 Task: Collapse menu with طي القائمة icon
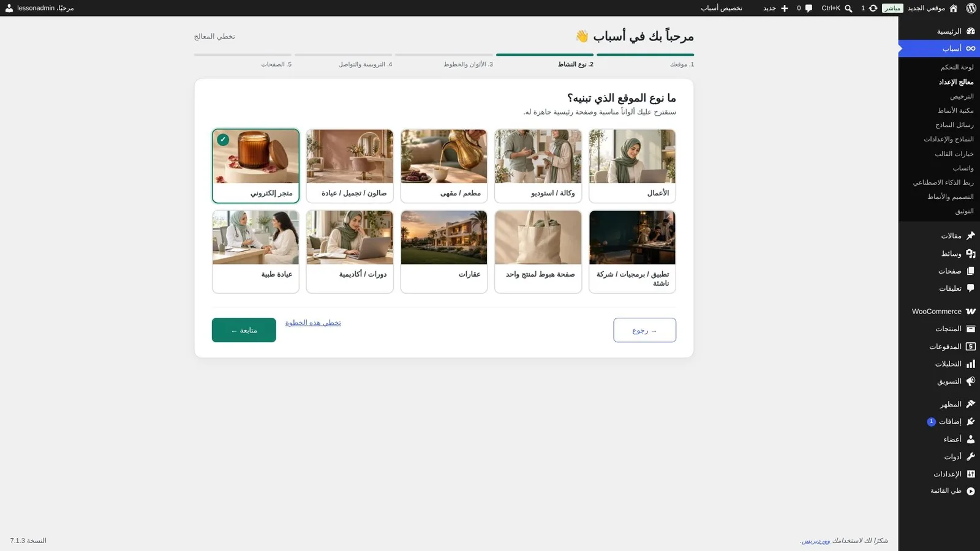pyautogui.click(x=971, y=491)
